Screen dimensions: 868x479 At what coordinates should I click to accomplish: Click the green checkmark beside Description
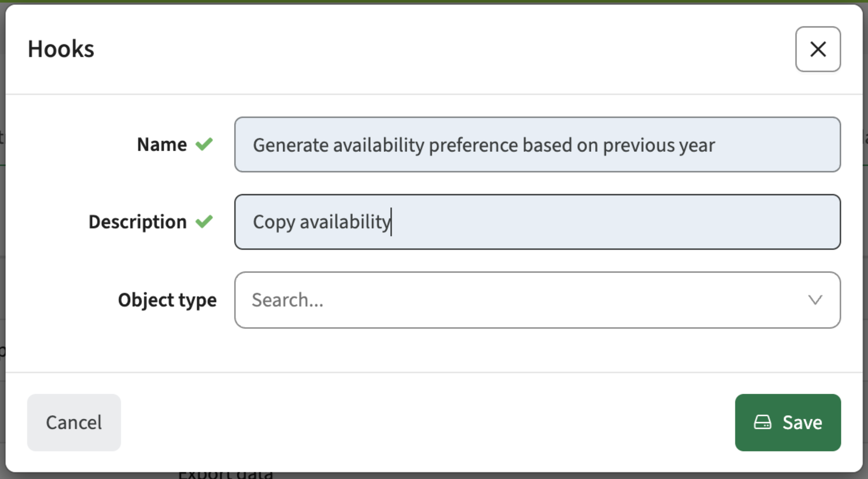click(x=204, y=222)
